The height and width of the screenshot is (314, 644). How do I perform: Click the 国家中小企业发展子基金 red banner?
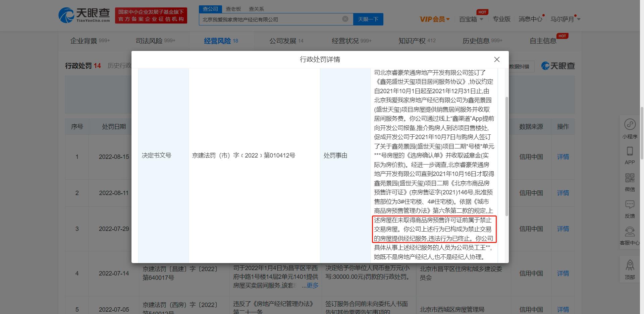tap(151, 15)
